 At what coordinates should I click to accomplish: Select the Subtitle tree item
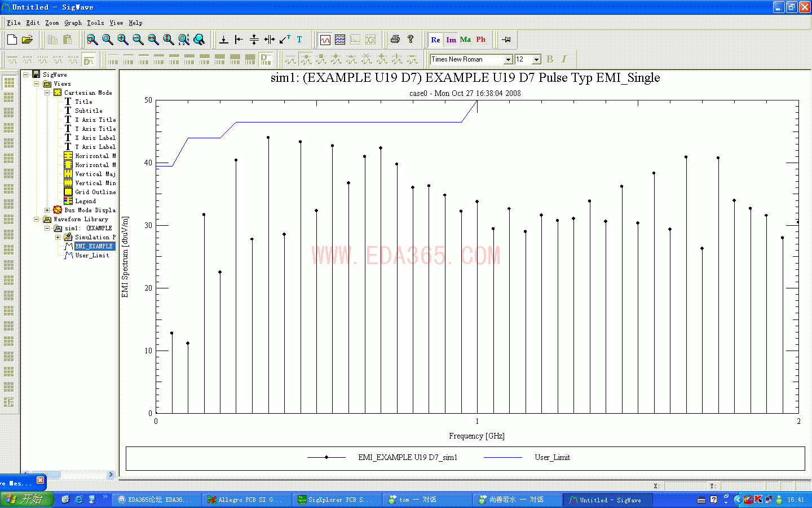point(89,111)
